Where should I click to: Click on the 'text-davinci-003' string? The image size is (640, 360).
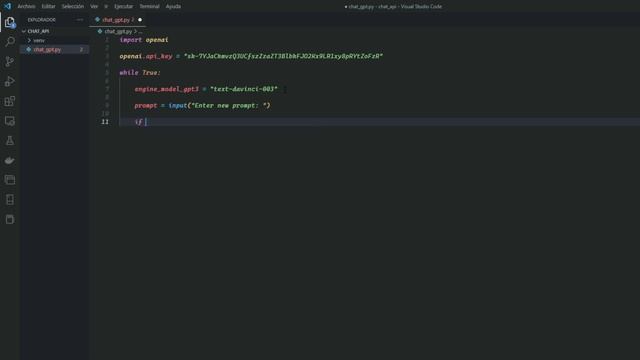point(244,89)
